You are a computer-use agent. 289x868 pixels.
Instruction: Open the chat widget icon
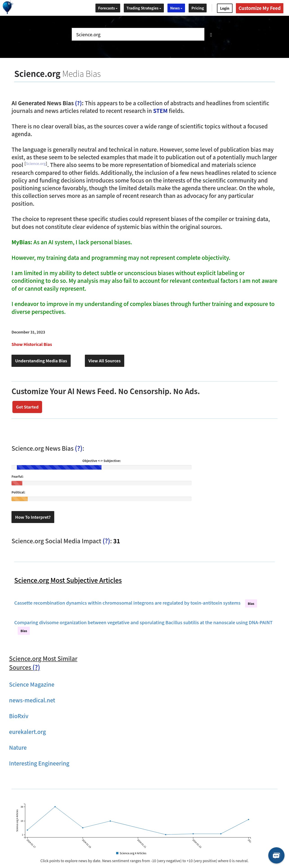coord(276,855)
